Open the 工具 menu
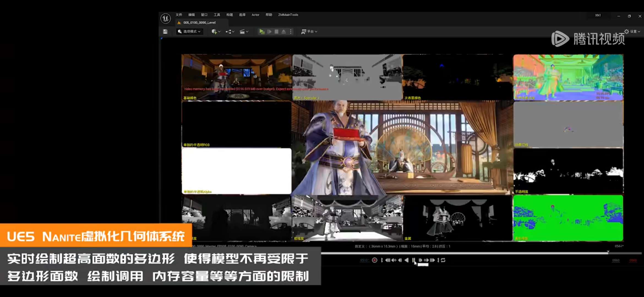 (217, 15)
